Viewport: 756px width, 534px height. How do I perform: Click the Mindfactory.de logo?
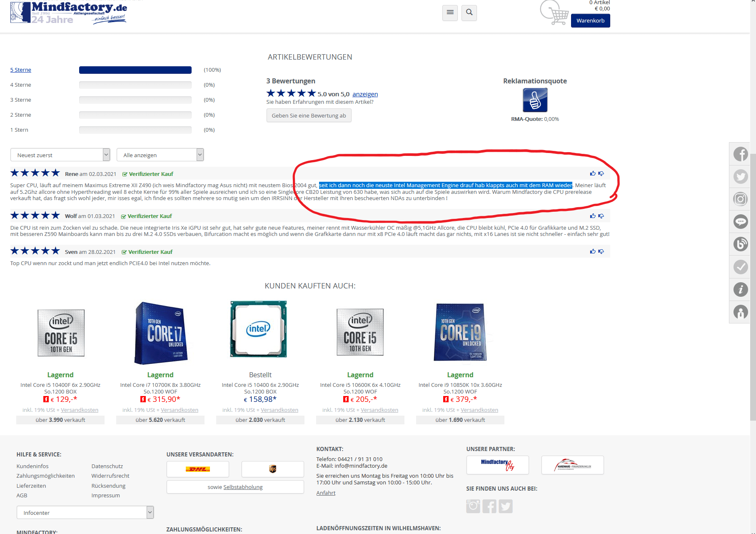click(x=69, y=13)
